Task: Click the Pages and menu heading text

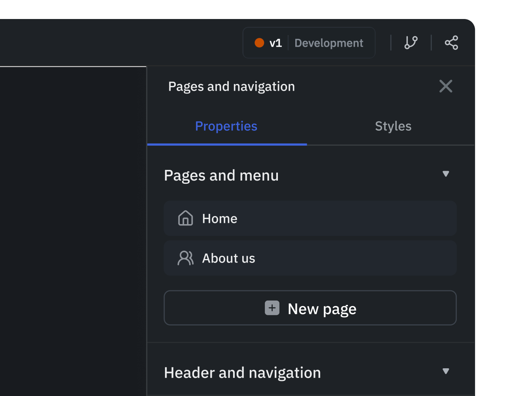Action: pyautogui.click(x=221, y=175)
